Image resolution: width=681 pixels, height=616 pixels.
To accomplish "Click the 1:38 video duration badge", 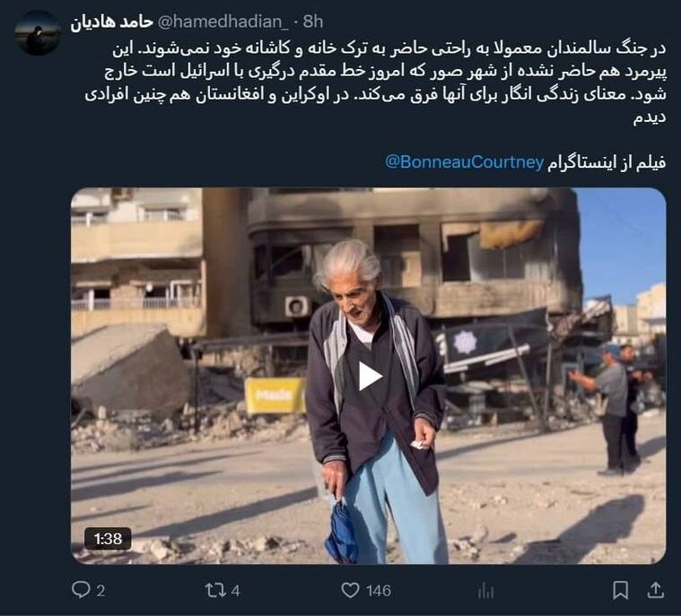I will pos(108,539).
